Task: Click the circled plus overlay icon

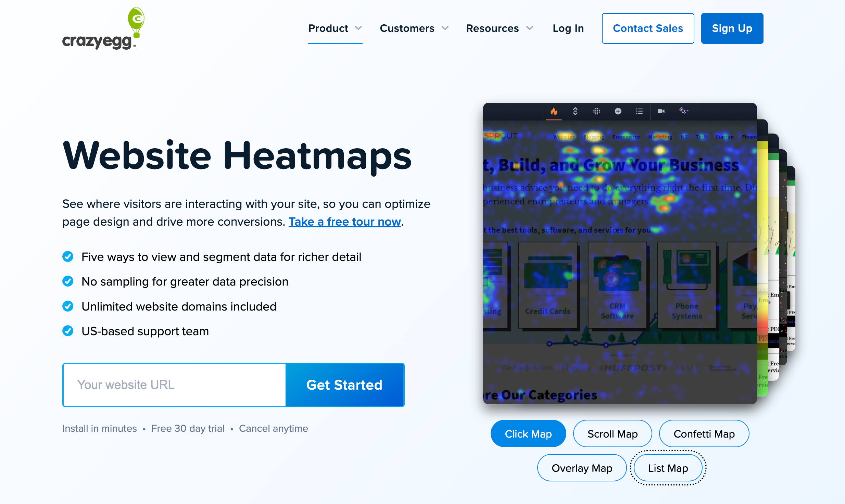Action: pos(618,111)
